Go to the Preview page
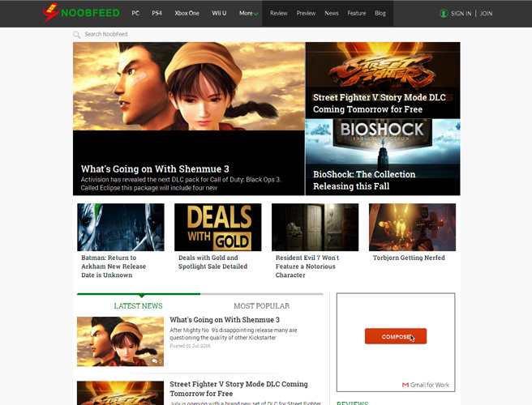532x405 pixels. click(x=306, y=13)
